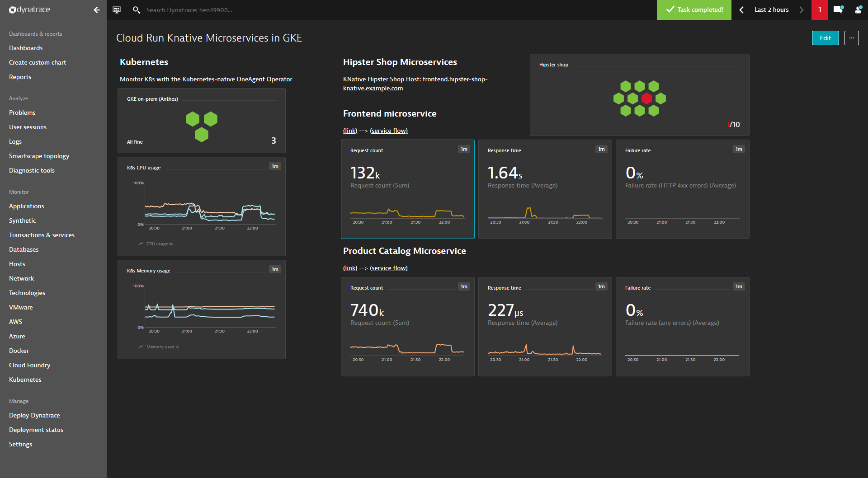868x478 pixels.
Task: Open the more options ellipsis button
Action: (852, 38)
